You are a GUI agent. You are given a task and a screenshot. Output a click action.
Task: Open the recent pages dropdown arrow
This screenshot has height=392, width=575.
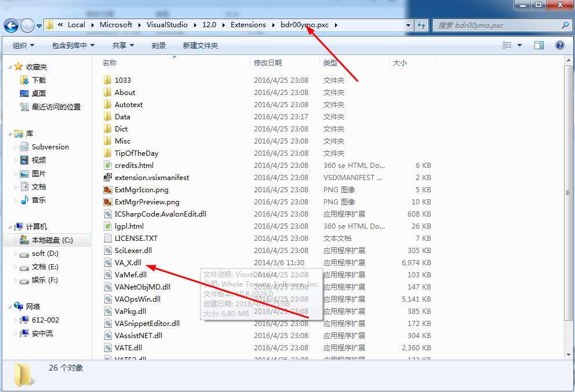point(39,25)
